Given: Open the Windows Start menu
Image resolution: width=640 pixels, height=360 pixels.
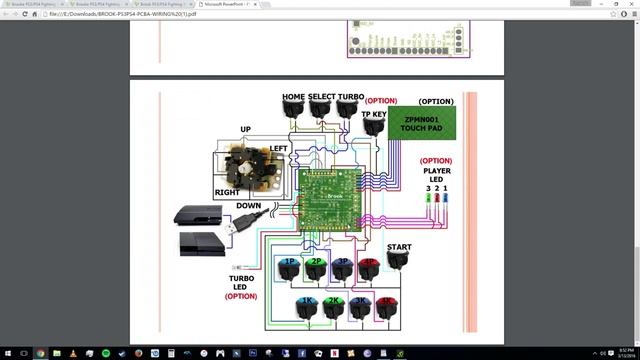Looking at the screenshot, I should coord(7,353).
